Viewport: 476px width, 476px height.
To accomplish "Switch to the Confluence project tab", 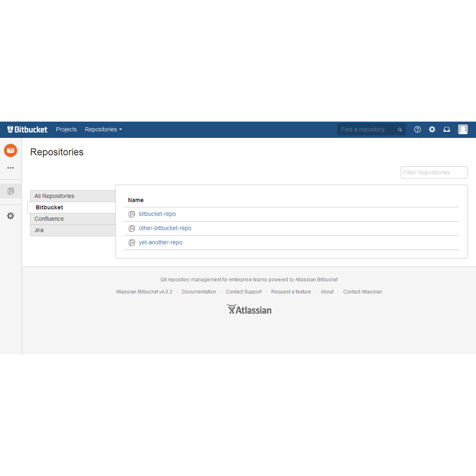I will pos(49,219).
